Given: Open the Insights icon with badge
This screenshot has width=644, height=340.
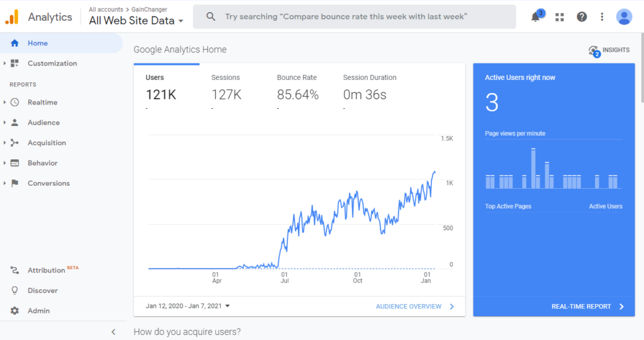Looking at the screenshot, I should tap(594, 52).
